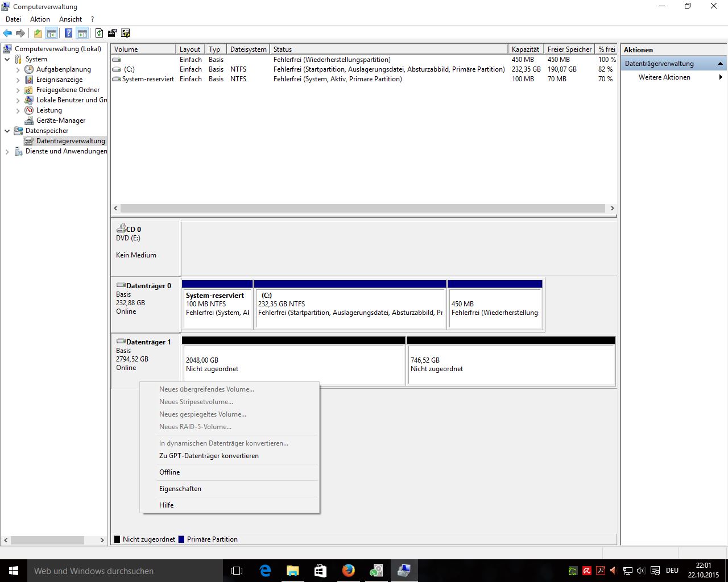Open the Action Center notification icon

[655, 571]
